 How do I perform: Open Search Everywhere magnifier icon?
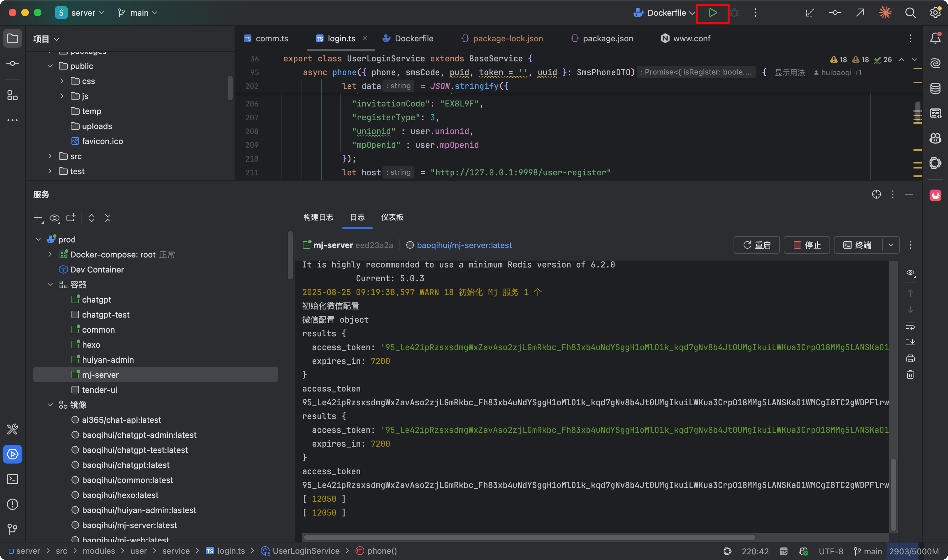coord(910,13)
